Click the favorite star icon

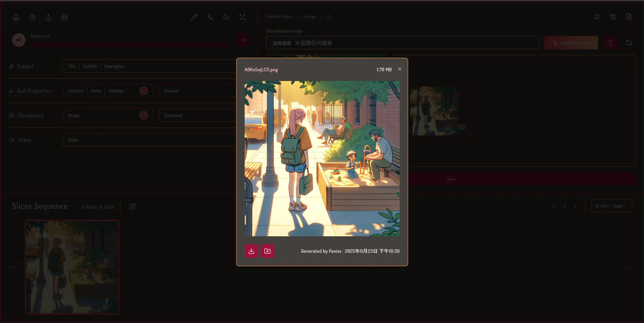[597, 16]
